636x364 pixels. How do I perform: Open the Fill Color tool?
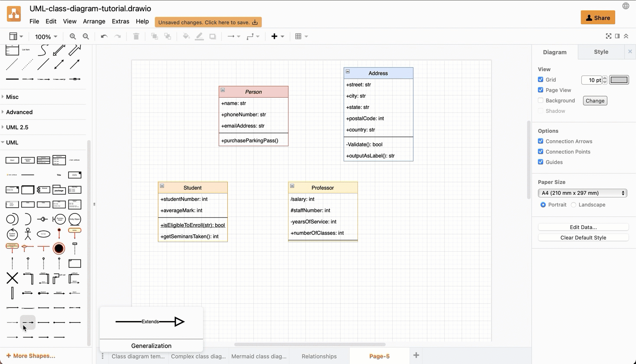click(186, 36)
